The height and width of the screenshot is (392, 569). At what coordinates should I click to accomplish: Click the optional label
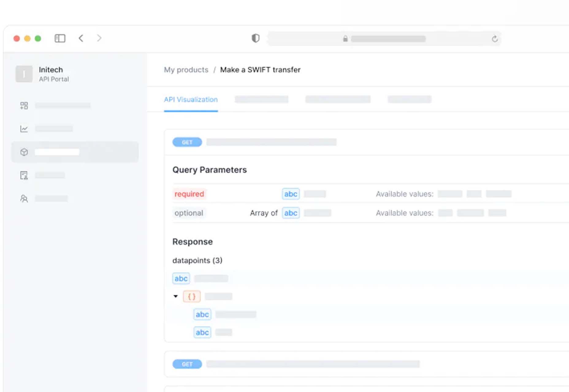[x=189, y=213]
